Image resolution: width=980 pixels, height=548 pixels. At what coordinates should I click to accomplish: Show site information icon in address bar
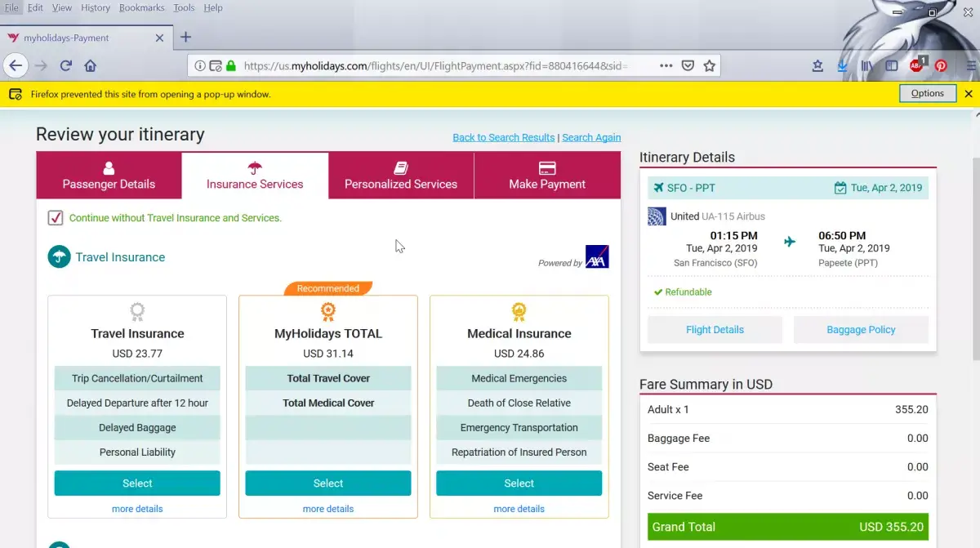[201, 66]
